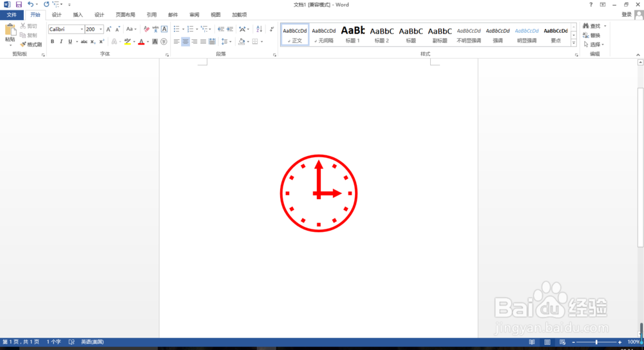Viewport: 644px width, 350px height.
Task: Click the Find (查找) button
Action: [x=592, y=26]
